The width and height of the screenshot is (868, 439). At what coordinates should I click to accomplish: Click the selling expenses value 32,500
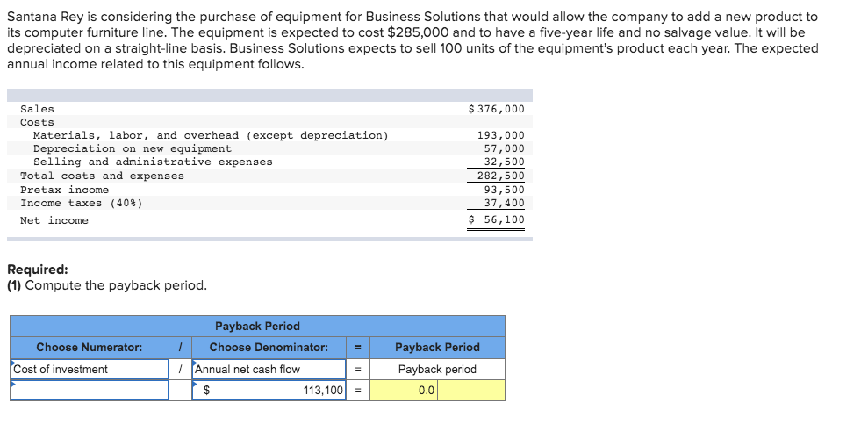coord(505,162)
